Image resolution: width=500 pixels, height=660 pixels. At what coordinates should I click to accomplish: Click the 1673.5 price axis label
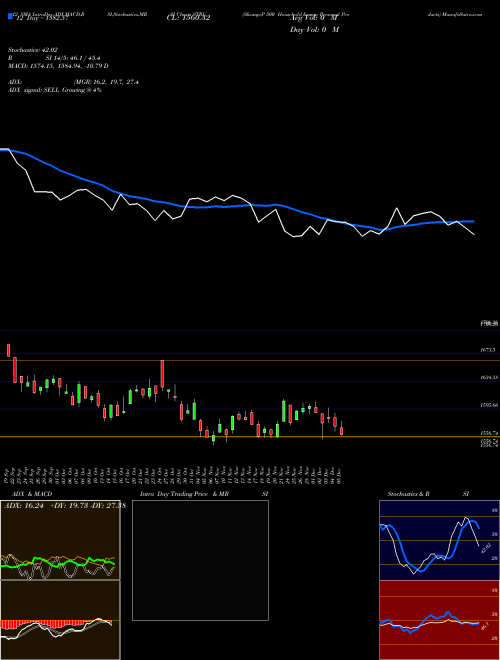488,350
